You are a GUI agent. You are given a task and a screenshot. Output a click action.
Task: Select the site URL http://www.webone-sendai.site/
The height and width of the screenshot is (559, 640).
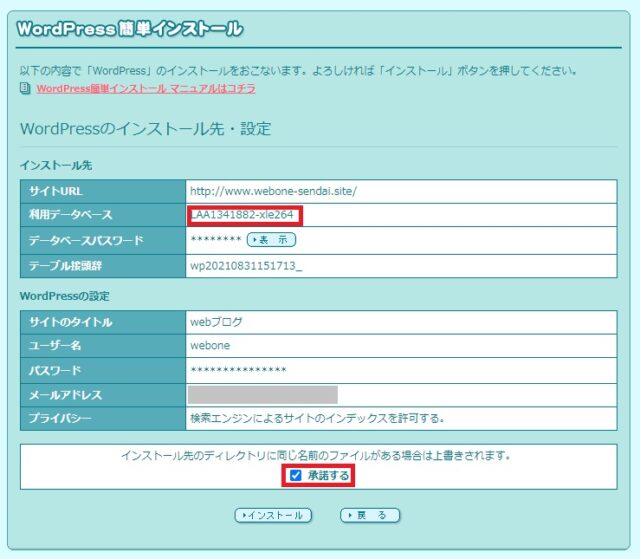tap(273, 191)
